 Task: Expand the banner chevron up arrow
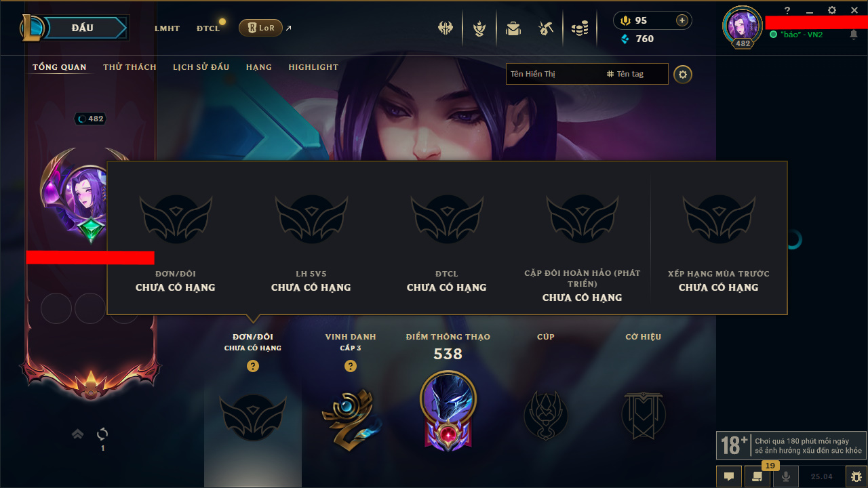78,434
